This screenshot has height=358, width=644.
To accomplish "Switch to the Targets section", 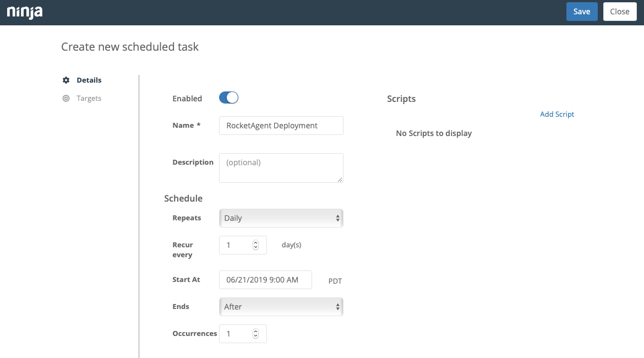I will click(89, 98).
